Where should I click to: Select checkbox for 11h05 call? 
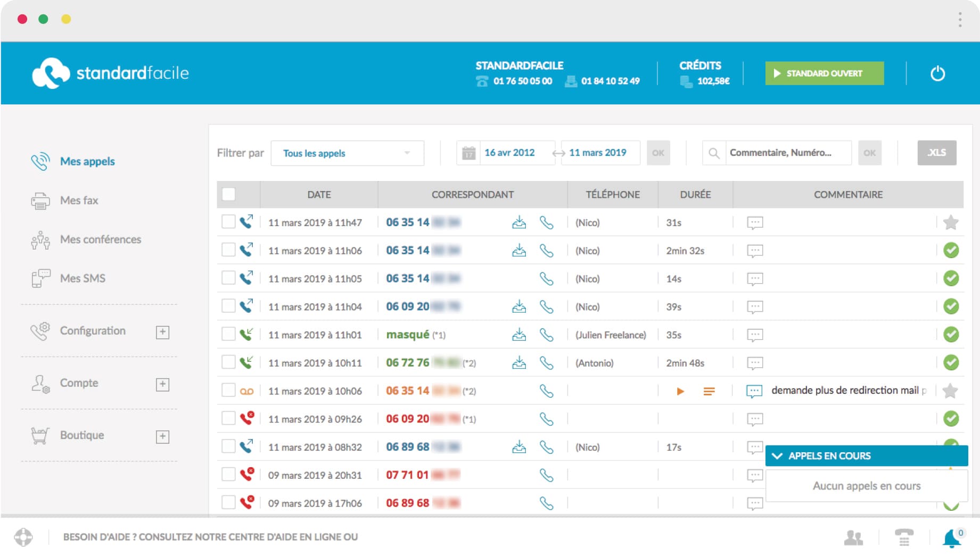pos(228,278)
